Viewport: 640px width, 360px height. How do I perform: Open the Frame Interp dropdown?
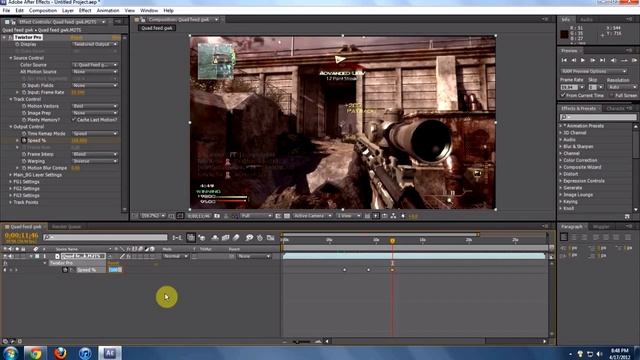click(x=95, y=154)
